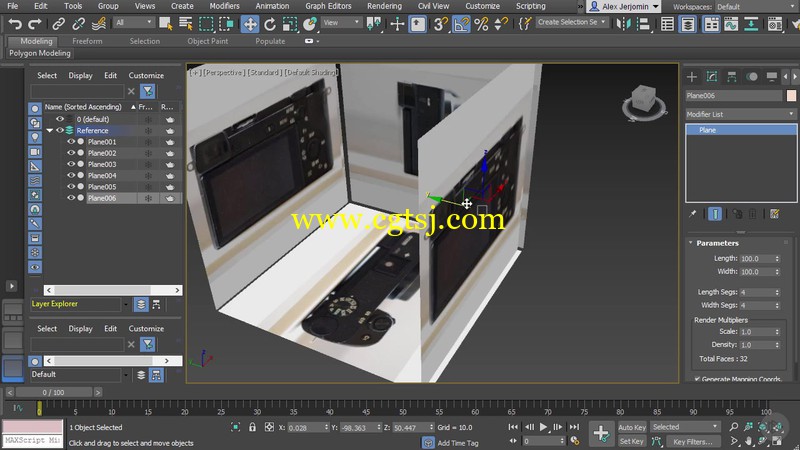Click the Set Keys large plus button
The width and height of the screenshot is (800, 450).
point(601,433)
